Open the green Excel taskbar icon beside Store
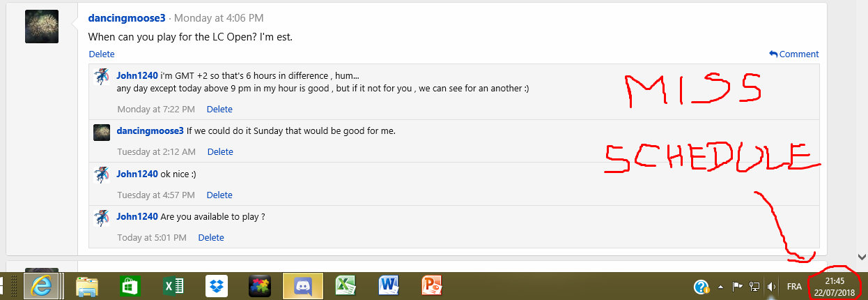868x300 pixels. 173,286
